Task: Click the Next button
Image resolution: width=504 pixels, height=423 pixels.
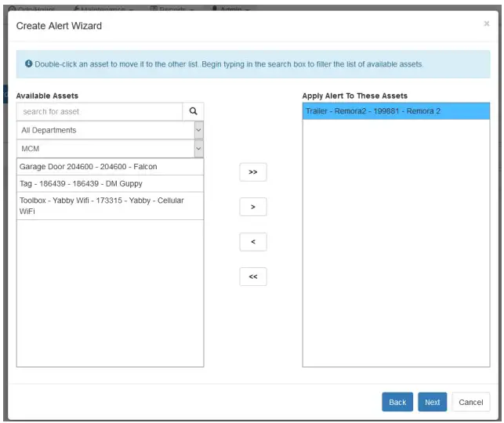Action: coord(433,402)
